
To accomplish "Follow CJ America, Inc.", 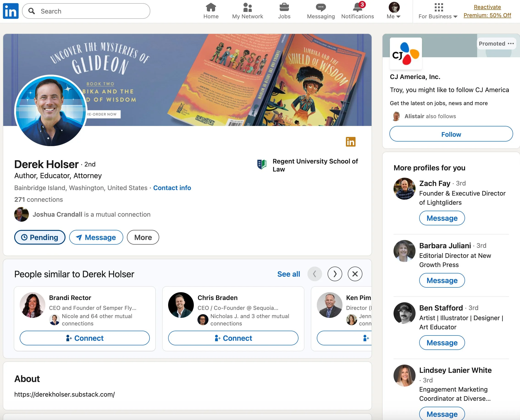I will pyautogui.click(x=451, y=134).
